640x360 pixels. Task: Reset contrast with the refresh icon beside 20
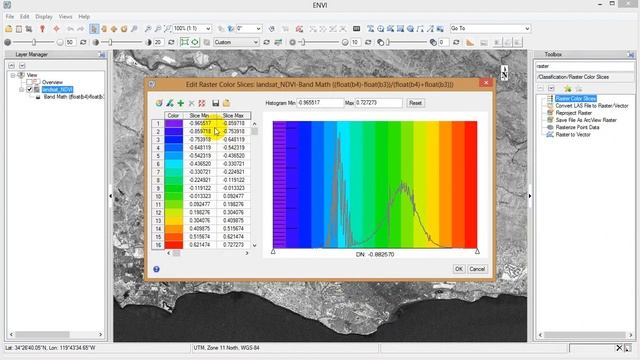(171, 42)
